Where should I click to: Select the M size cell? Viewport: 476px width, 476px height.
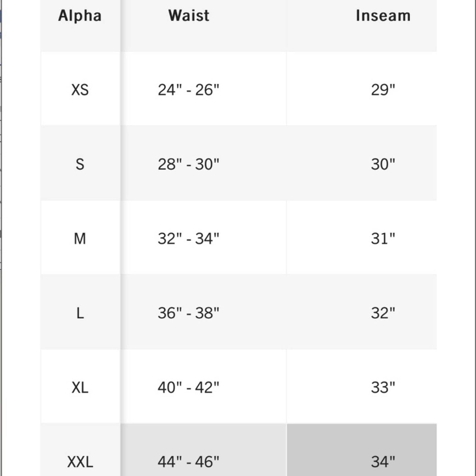pos(80,238)
